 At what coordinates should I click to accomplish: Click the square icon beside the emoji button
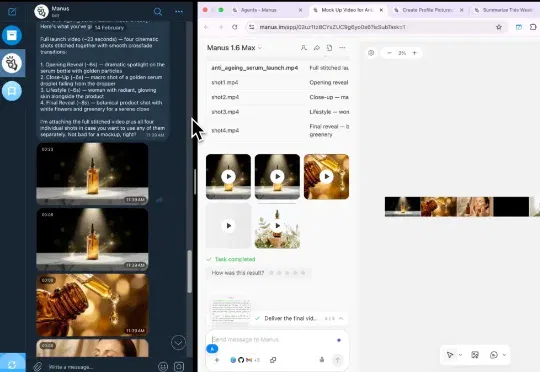(179, 366)
